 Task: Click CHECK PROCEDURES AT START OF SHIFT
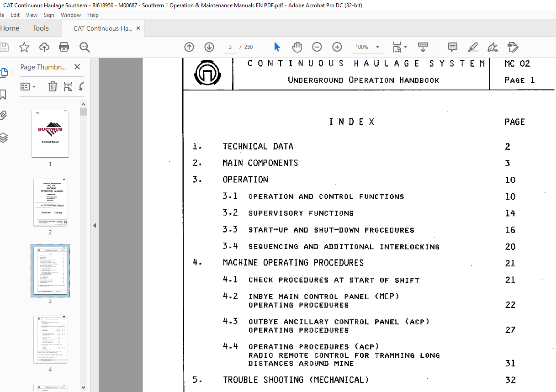click(x=334, y=280)
